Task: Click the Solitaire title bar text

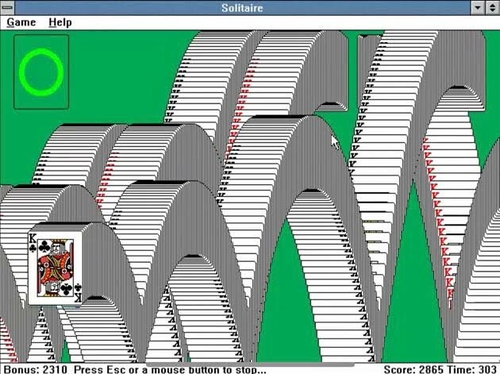Action: (242, 8)
